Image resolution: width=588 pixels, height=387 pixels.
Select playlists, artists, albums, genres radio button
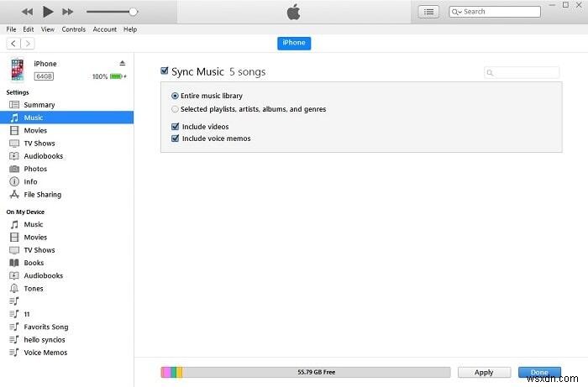[175, 109]
